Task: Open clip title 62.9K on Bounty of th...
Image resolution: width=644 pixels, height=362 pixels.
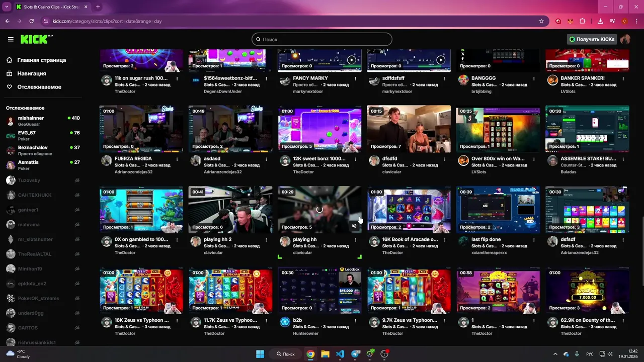Action: coord(588,320)
